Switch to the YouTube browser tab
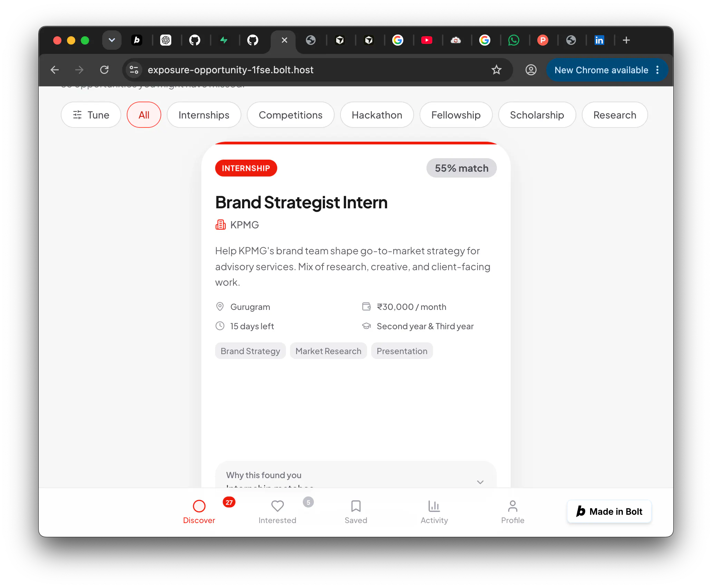The image size is (712, 588). coord(427,40)
